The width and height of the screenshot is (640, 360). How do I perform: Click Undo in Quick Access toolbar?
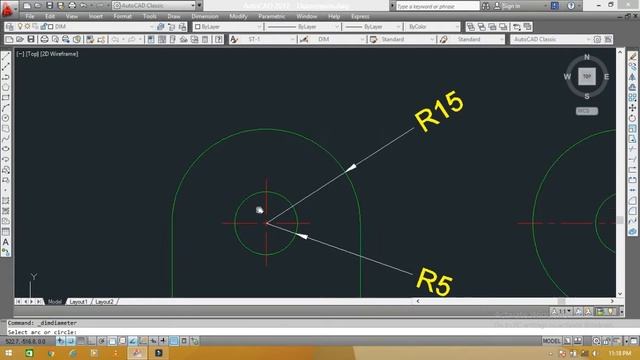[83, 5]
